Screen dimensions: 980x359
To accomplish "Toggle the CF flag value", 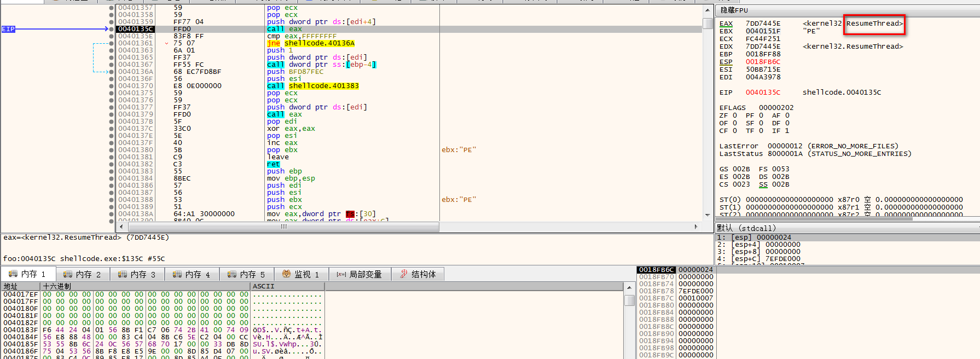I will point(735,131).
